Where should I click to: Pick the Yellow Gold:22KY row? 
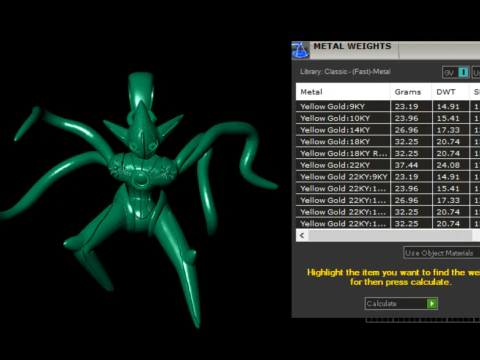click(x=388, y=165)
